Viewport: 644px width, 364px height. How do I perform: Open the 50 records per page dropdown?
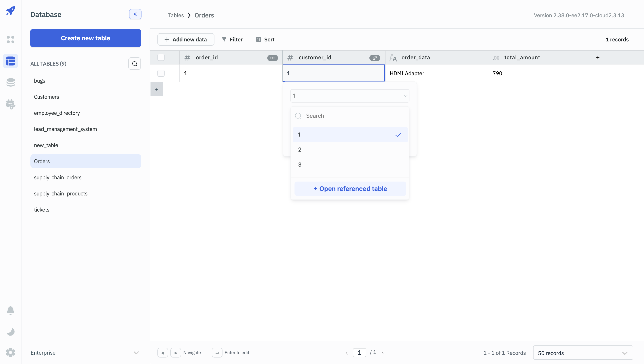583,353
